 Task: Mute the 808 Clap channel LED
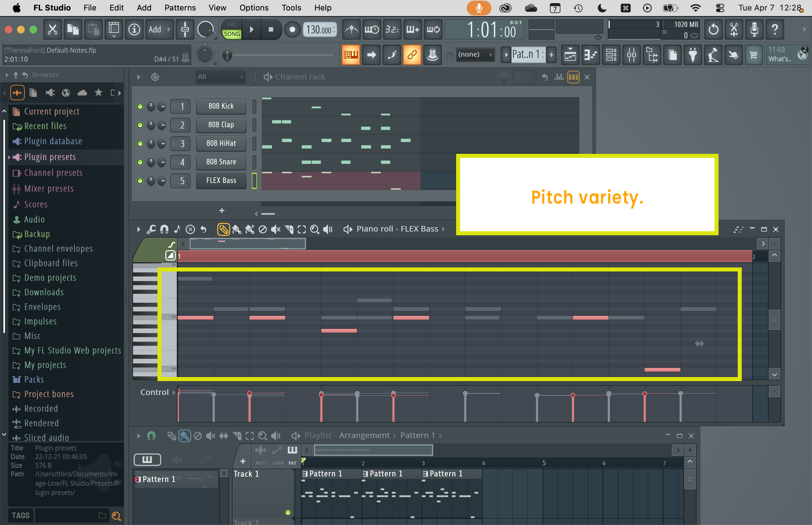[x=140, y=125]
